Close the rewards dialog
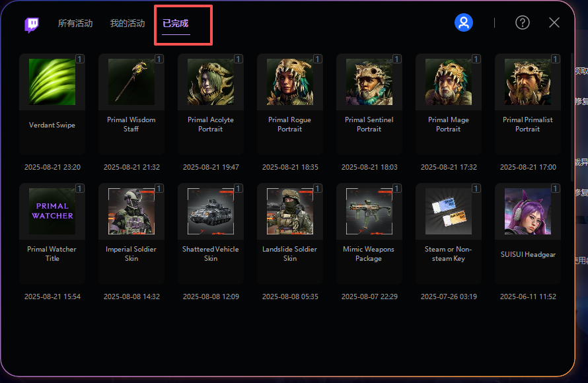Viewport: 588px width, 383px height. coord(554,23)
